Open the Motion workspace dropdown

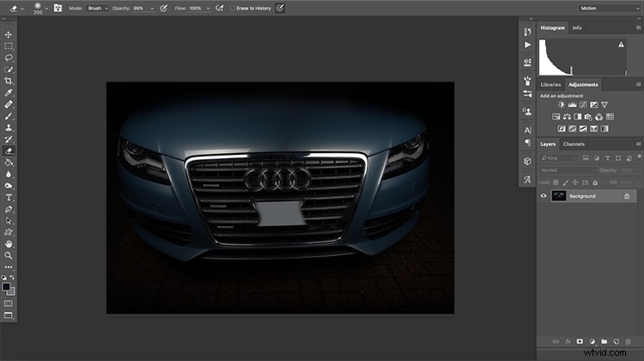tap(610, 9)
